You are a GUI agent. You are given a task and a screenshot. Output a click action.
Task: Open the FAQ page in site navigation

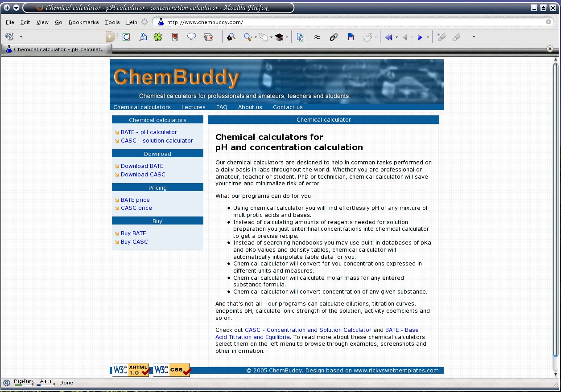coord(222,107)
